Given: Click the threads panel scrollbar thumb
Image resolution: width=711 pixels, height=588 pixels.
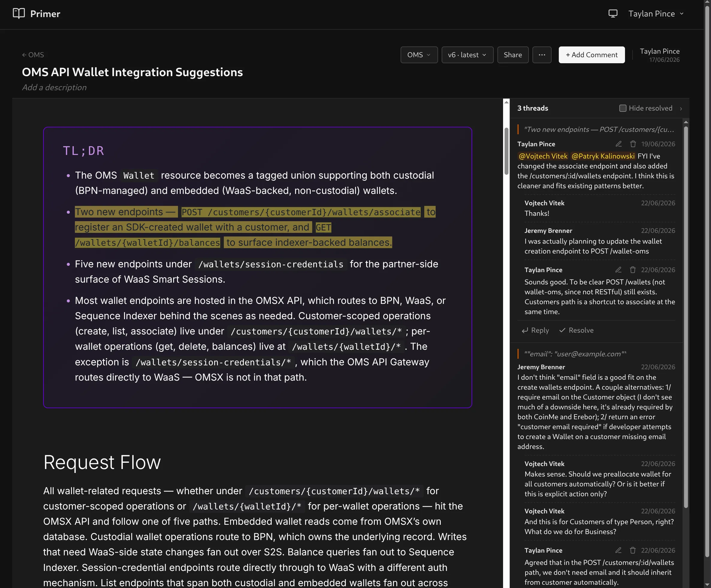Looking at the screenshot, I should coord(686,317).
